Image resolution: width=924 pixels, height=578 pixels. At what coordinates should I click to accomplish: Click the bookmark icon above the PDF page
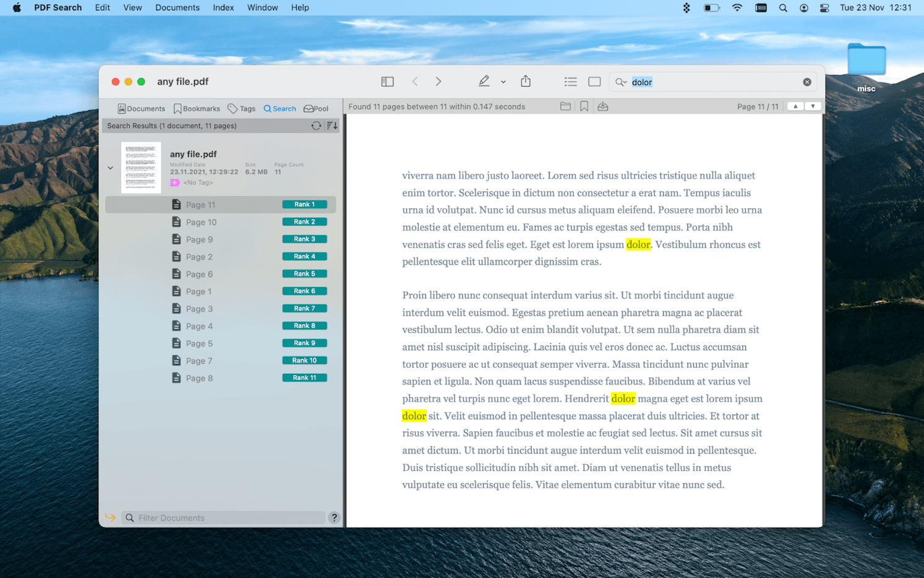[584, 106]
